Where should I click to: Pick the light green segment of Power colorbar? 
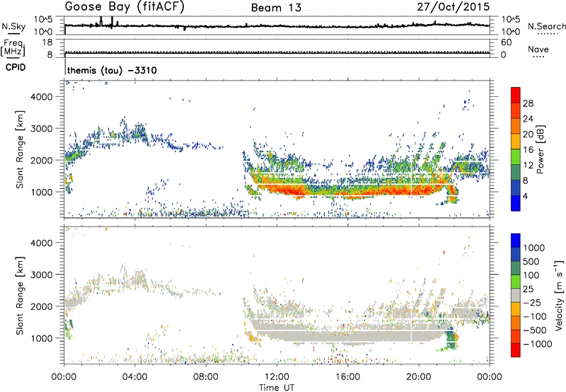pyautogui.click(x=516, y=156)
